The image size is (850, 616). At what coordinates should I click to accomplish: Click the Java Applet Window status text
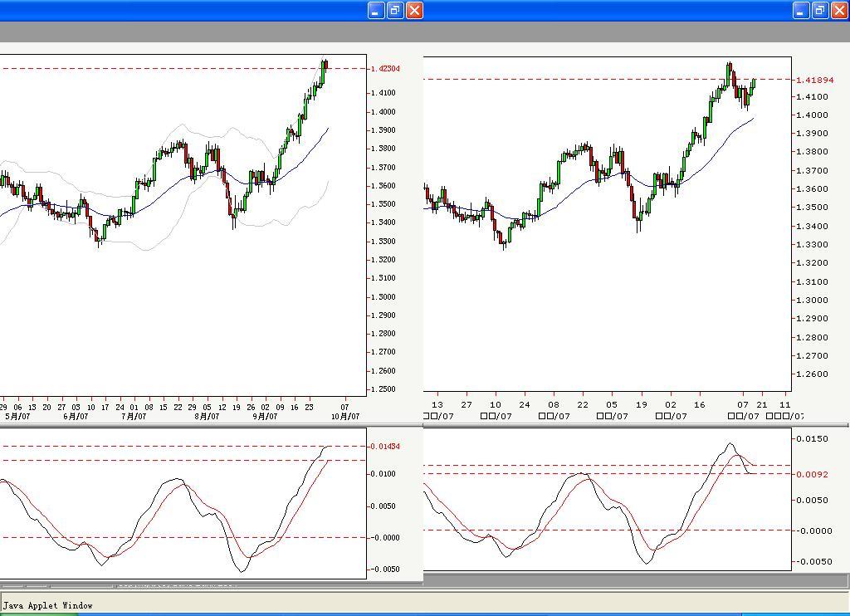[x=47, y=605]
